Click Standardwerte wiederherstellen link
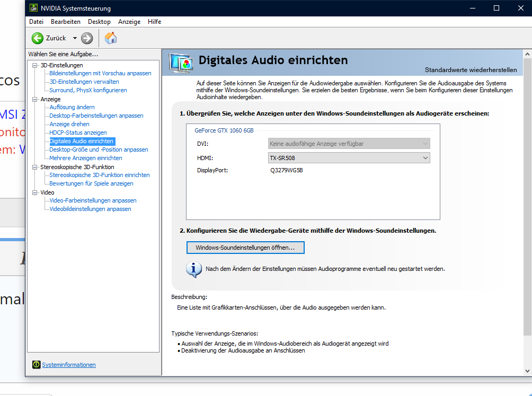The width and height of the screenshot is (532, 396). tap(471, 70)
